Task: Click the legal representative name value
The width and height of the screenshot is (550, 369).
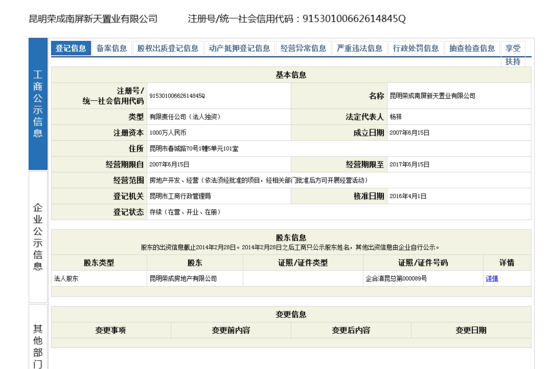Action: (395, 117)
